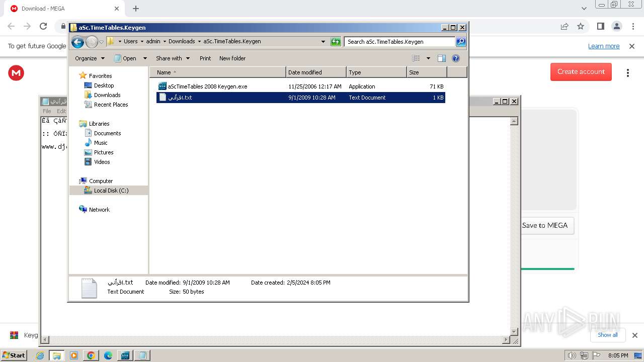Open Chrome profile avatar icon

pyautogui.click(x=616, y=26)
